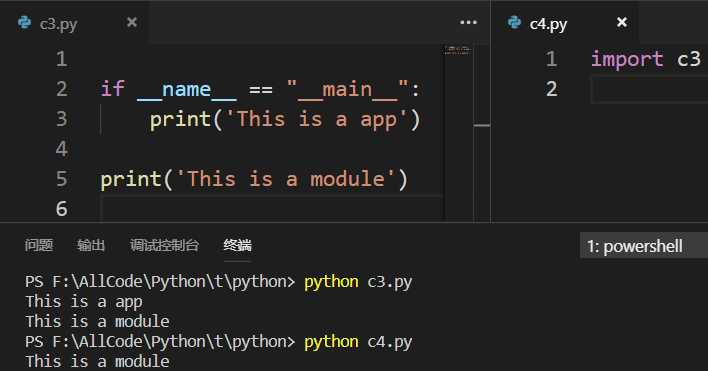
Task: Click the import keyword in c4.py
Action: point(628,59)
